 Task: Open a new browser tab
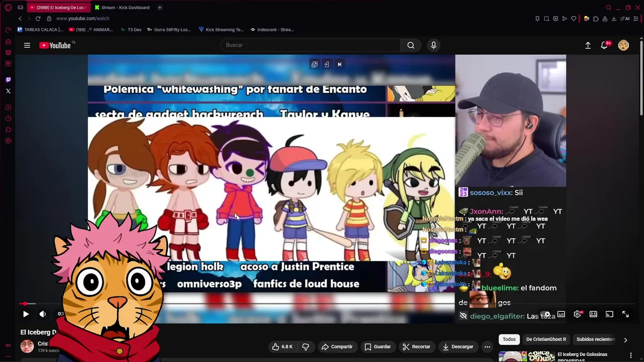159,8
